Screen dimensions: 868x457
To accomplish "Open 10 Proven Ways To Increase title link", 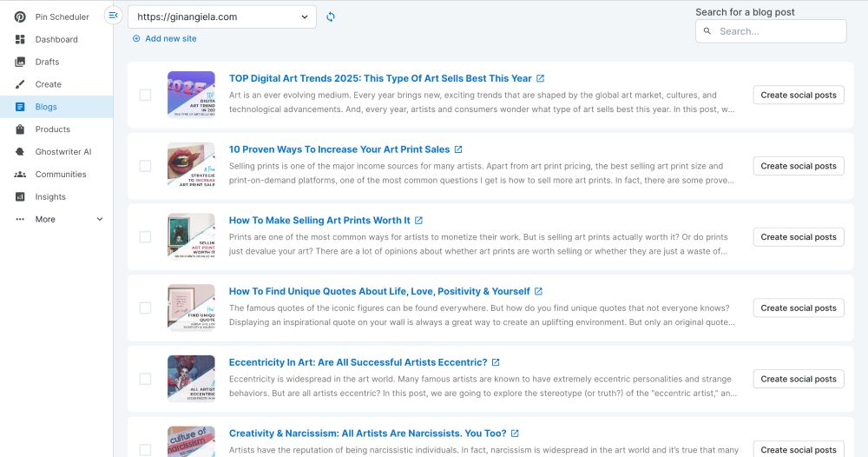I will pos(339,149).
